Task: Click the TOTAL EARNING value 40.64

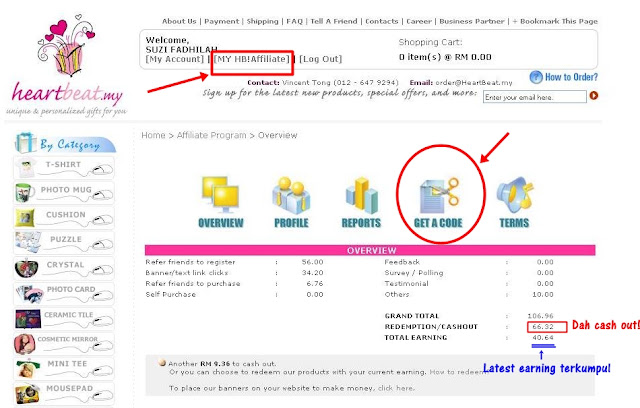Action: point(543,337)
